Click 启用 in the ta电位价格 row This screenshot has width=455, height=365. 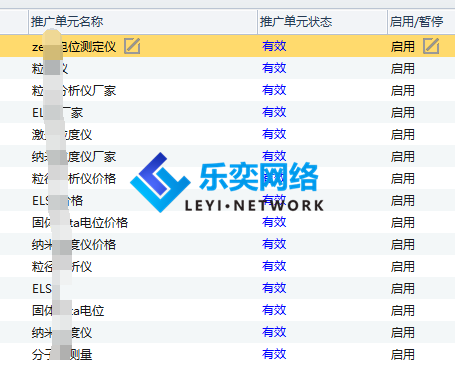tap(403, 222)
